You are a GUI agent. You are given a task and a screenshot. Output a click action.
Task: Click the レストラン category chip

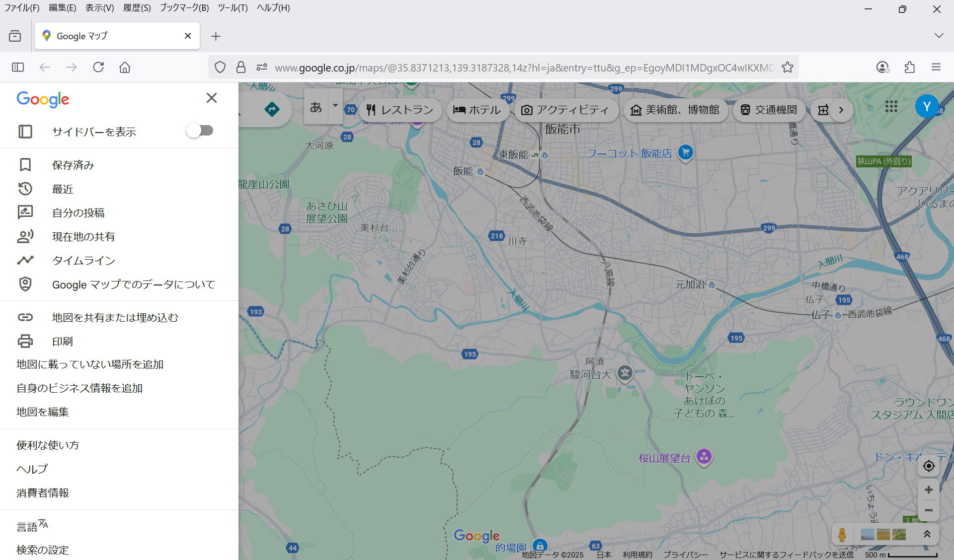point(400,110)
